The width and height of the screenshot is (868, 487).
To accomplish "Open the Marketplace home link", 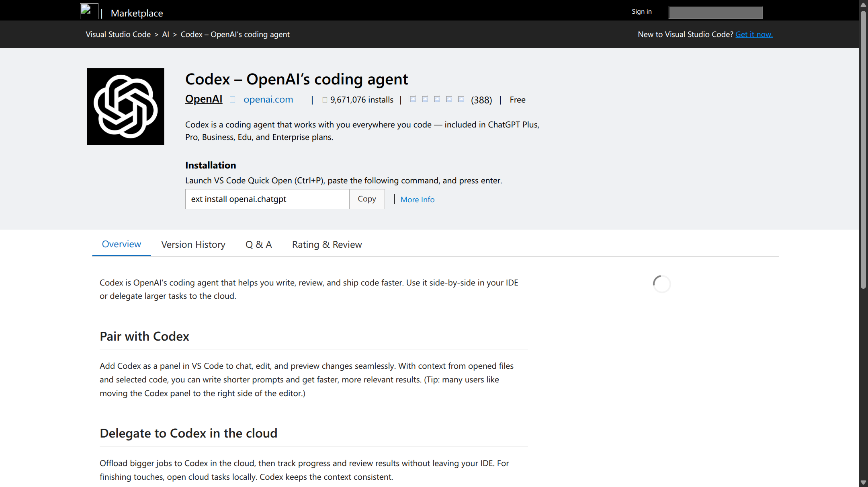I will [137, 13].
